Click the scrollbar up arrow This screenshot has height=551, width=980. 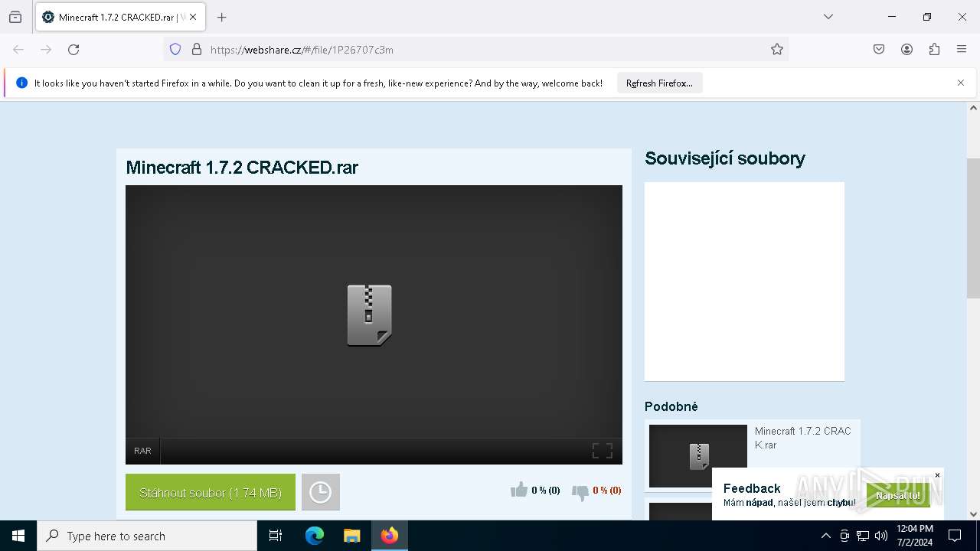click(973, 108)
